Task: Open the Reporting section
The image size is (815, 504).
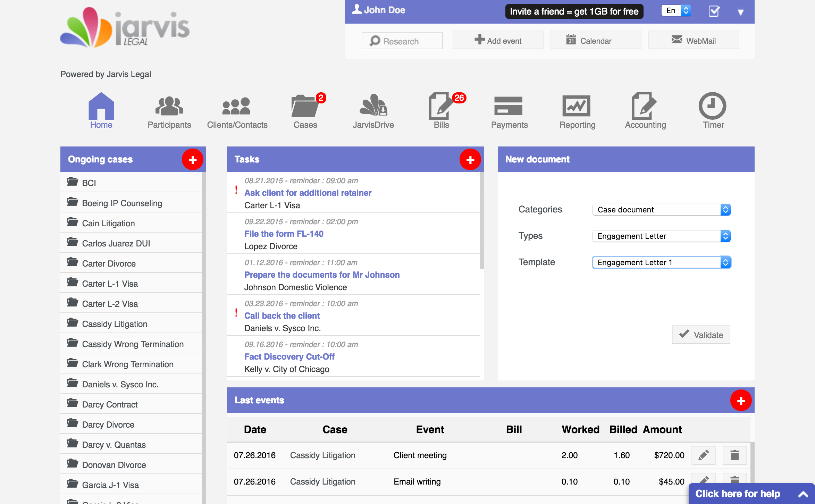Action: click(x=577, y=110)
